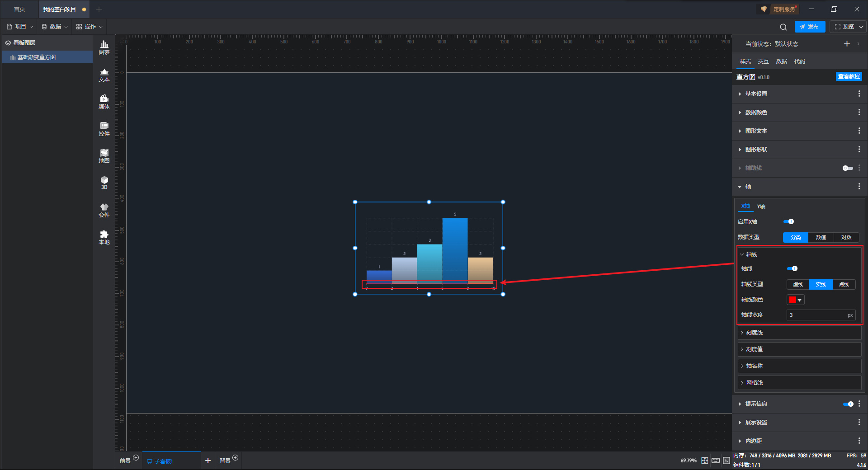Open the 媒体 media components panel
The image size is (868, 470).
[104, 102]
